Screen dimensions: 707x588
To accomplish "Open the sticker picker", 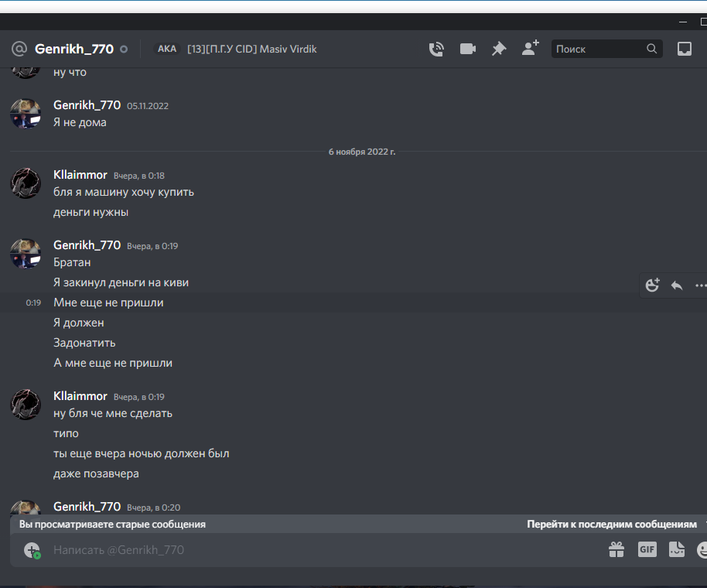I will (676, 549).
